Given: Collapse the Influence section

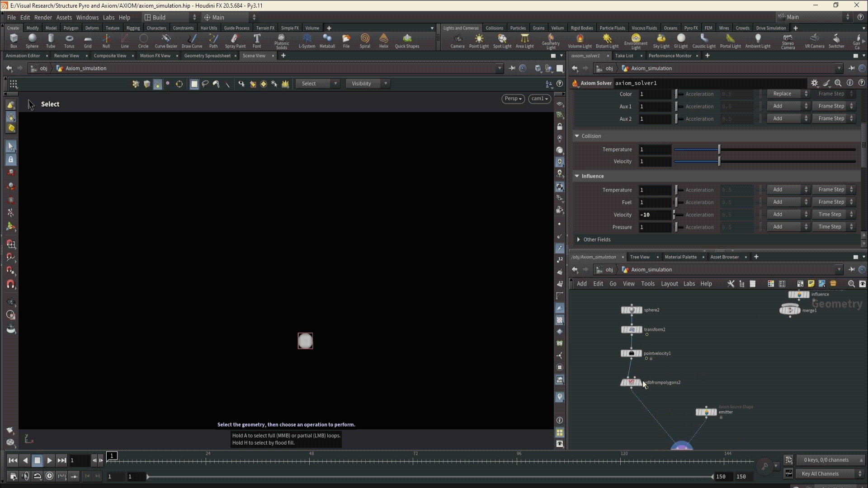Looking at the screenshot, I should pos(577,176).
